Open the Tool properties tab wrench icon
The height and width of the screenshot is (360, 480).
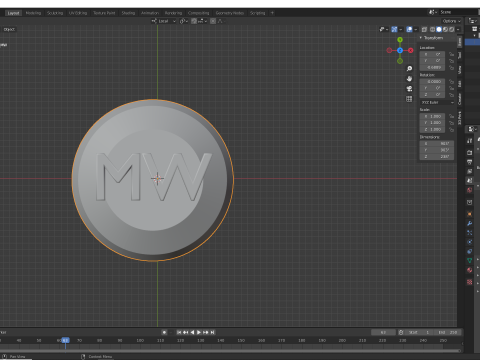[469, 141]
